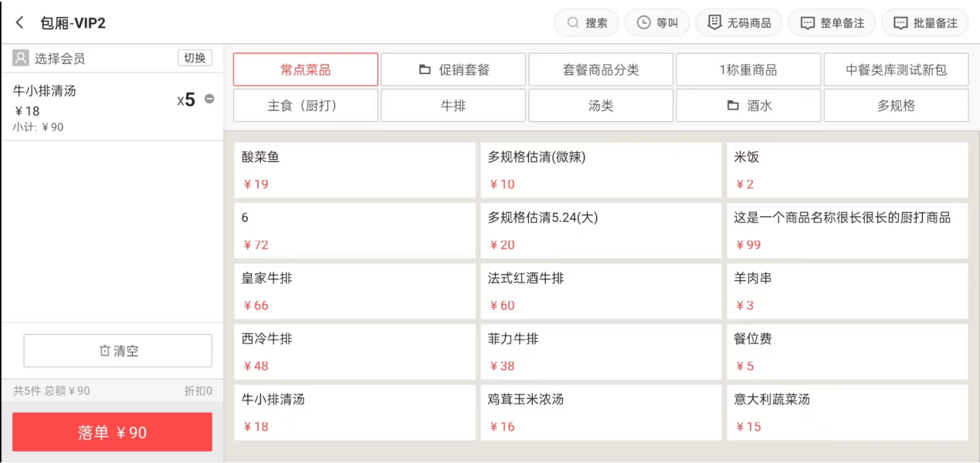The height and width of the screenshot is (463, 980).
Task: Select the member avatar icon
Action: click(x=21, y=59)
